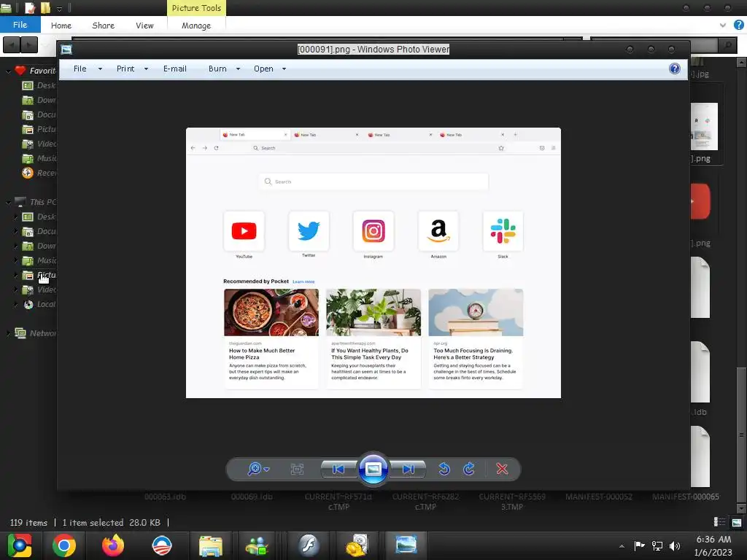
Task: Click the Actual size fit button
Action: (297, 469)
